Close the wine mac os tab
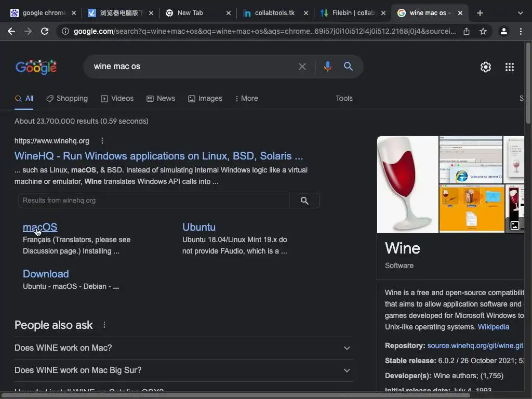Viewport: 532px width, 399px height. pyautogui.click(x=460, y=13)
